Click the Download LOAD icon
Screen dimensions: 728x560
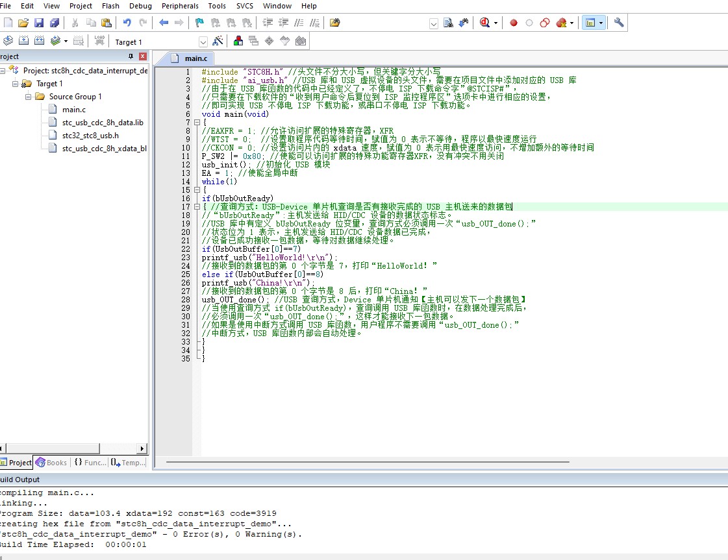tap(99, 41)
